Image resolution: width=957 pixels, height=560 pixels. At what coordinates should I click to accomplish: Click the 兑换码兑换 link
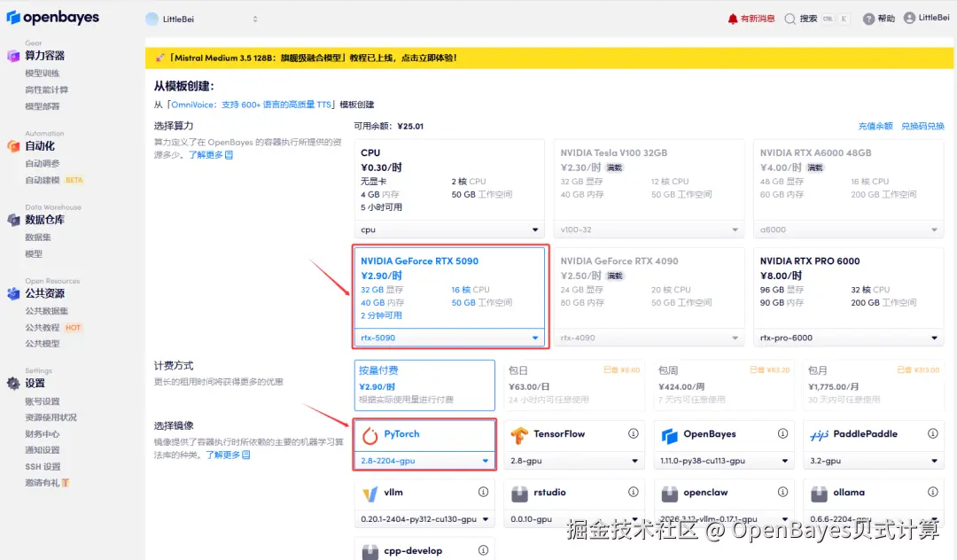[922, 127]
